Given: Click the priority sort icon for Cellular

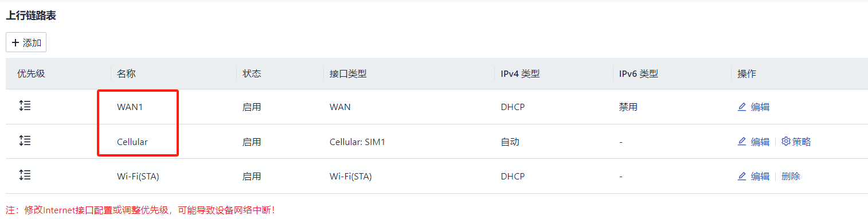Looking at the screenshot, I should coord(25,140).
